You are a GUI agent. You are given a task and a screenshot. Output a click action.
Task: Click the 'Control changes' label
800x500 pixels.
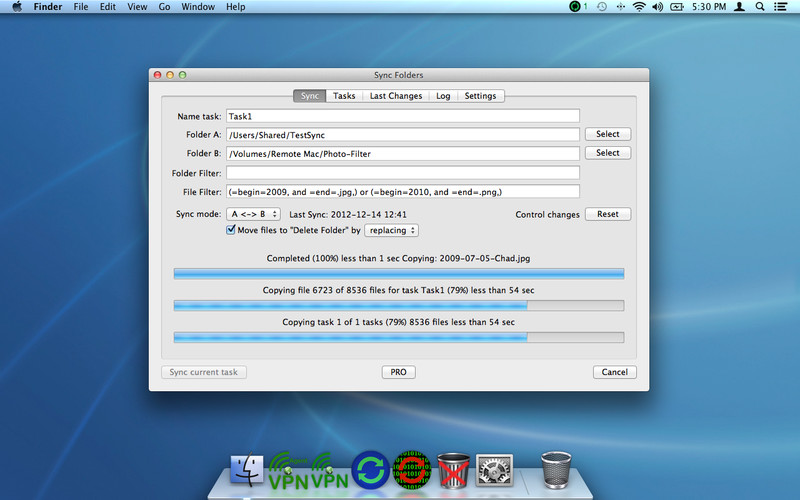pos(547,215)
